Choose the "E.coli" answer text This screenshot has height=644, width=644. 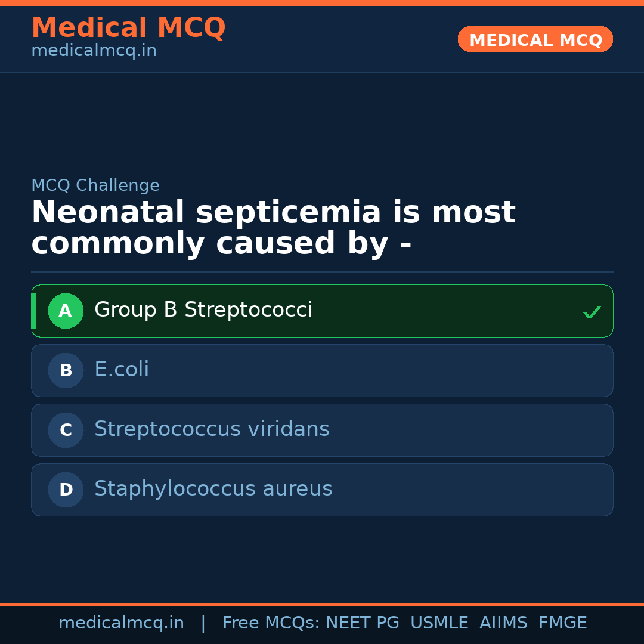(x=122, y=370)
